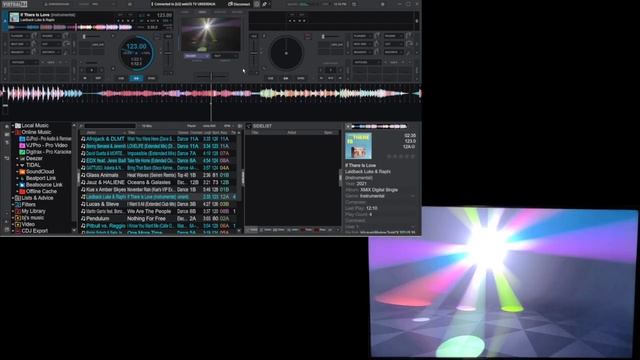This screenshot has height=360, width=640.
Task: Select the Afrojack & DLMT track row
Action: [158, 139]
